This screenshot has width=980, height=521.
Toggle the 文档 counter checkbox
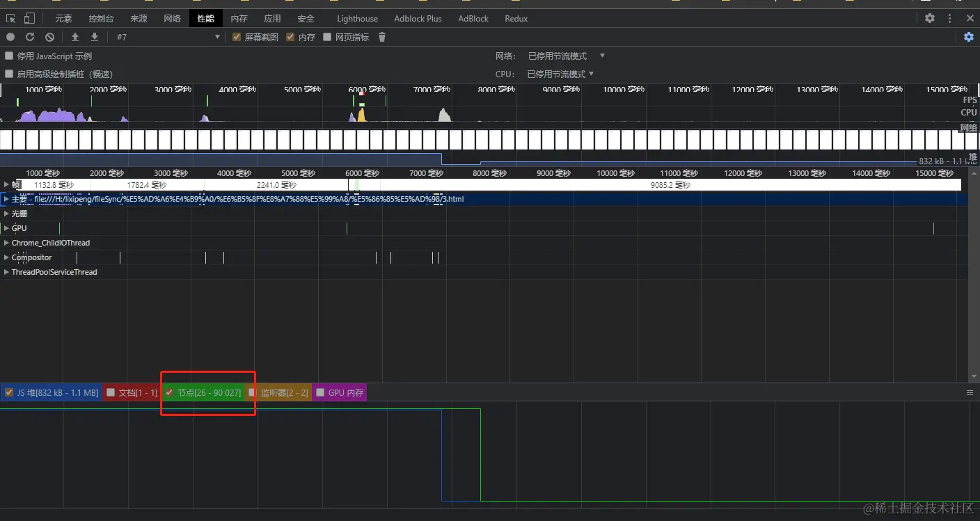pyautogui.click(x=111, y=392)
